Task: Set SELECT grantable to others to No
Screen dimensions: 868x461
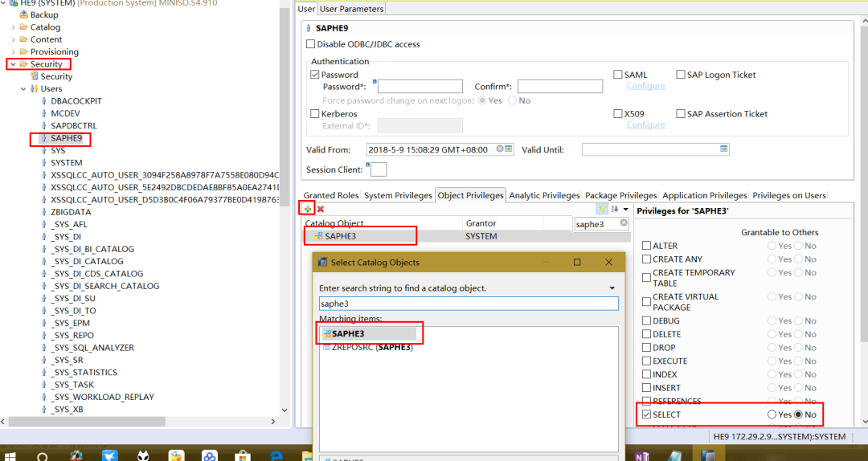Action: (x=798, y=414)
